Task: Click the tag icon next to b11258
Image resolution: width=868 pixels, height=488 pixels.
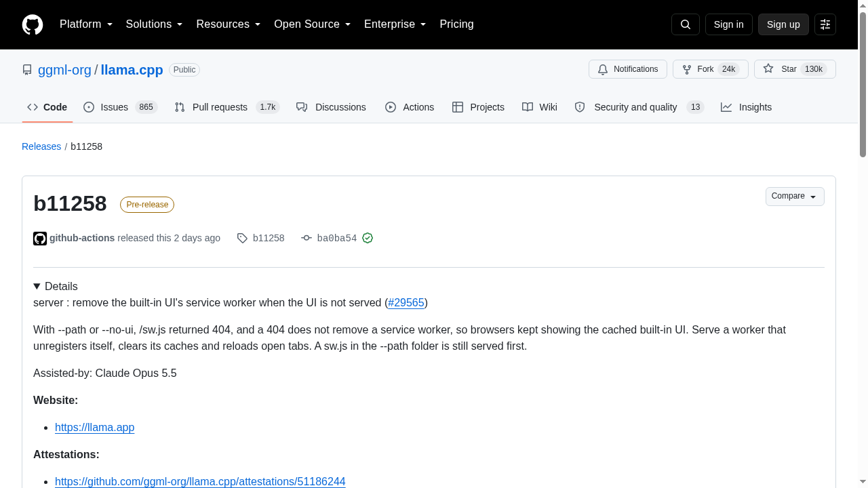Action: tap(242, 238)
